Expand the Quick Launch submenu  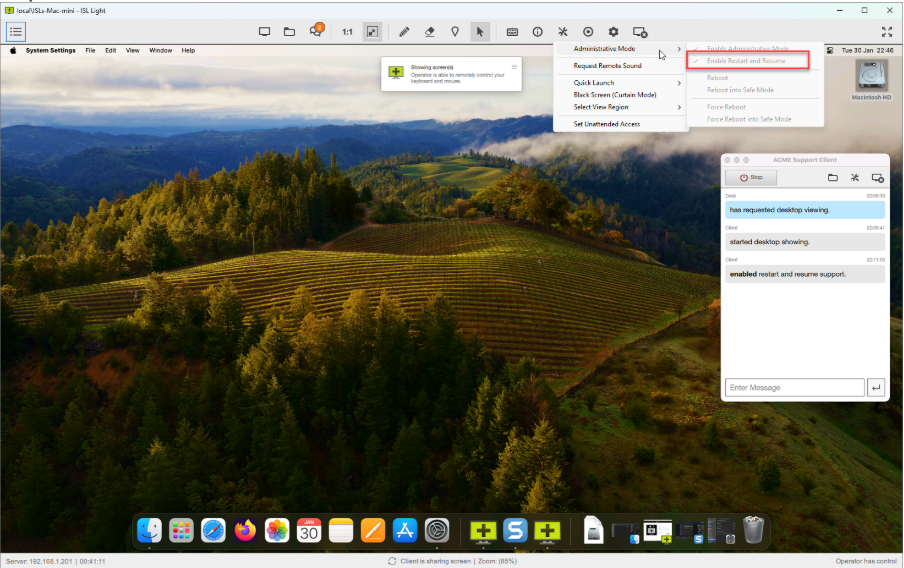pyautogui.click(x=620, y=83)
